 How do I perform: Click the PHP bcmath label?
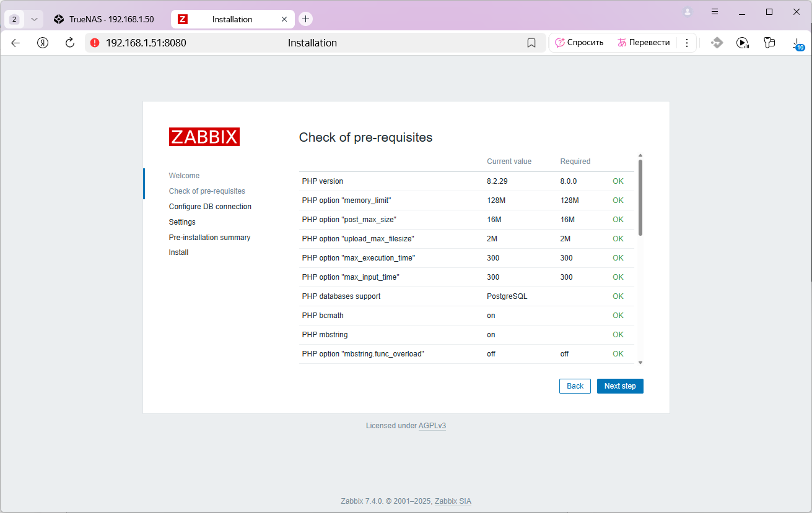click(323, 316)
